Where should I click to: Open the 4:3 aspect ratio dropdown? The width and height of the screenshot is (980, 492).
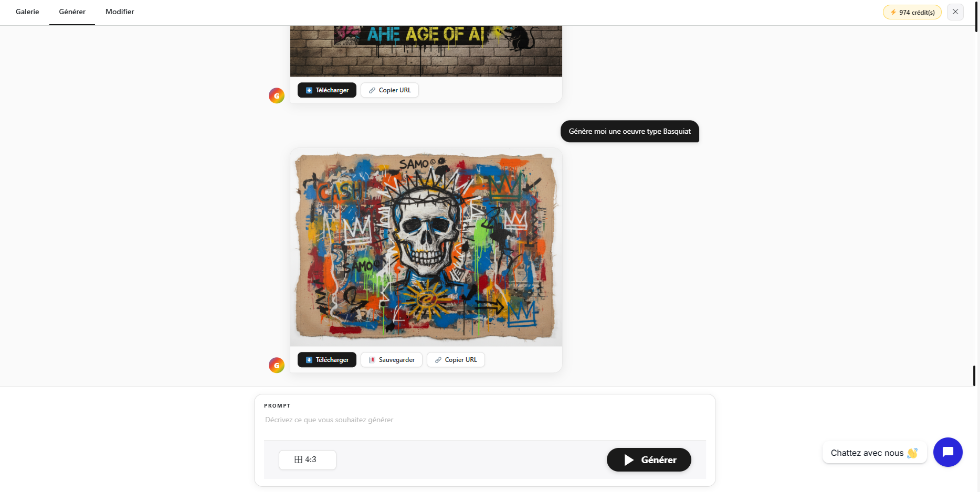point(307,459)
